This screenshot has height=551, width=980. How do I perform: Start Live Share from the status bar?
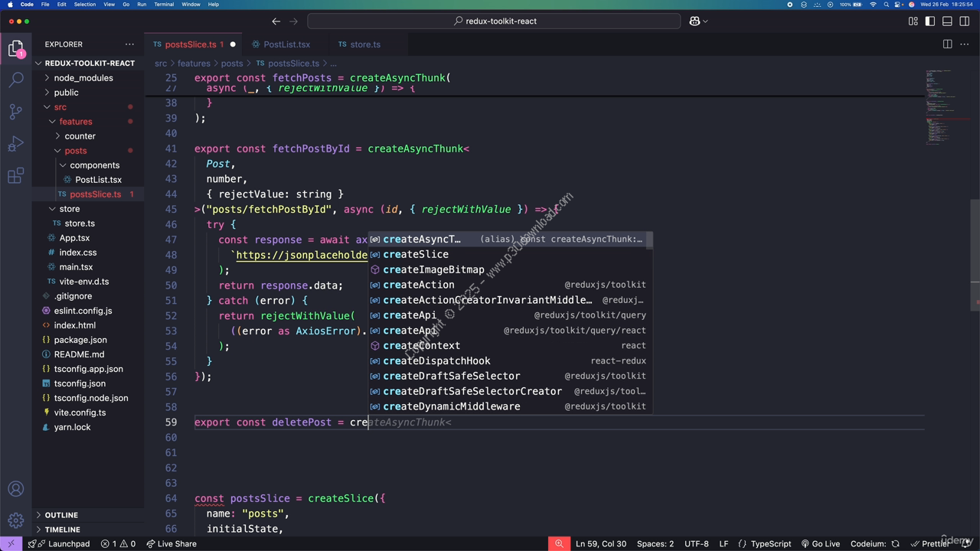(172, 543)
